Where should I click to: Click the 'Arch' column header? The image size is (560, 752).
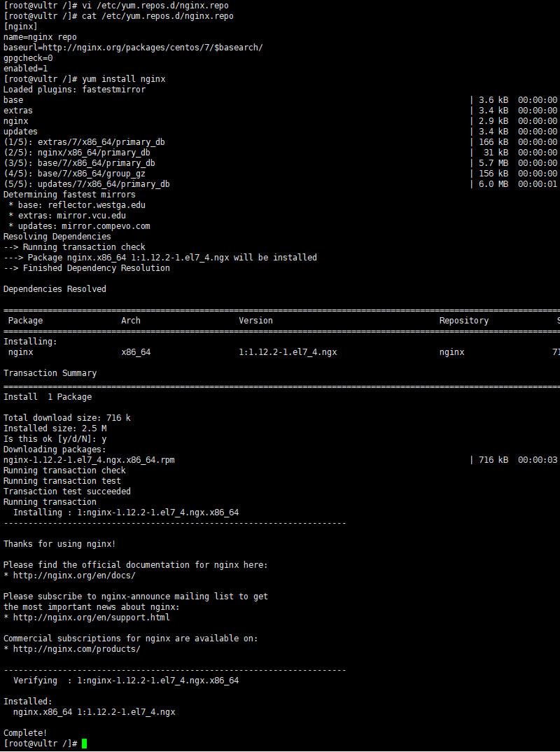[x=131, y=321]
